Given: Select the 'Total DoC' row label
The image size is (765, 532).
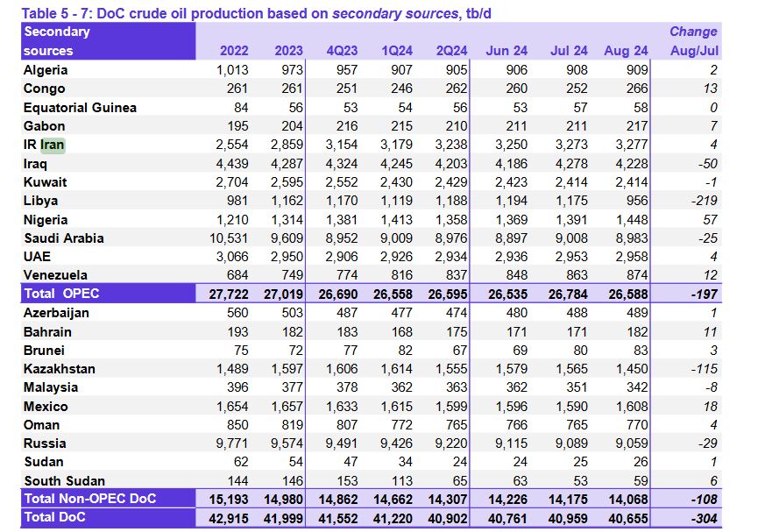Looking at the screenshot, I should [55, 518].
